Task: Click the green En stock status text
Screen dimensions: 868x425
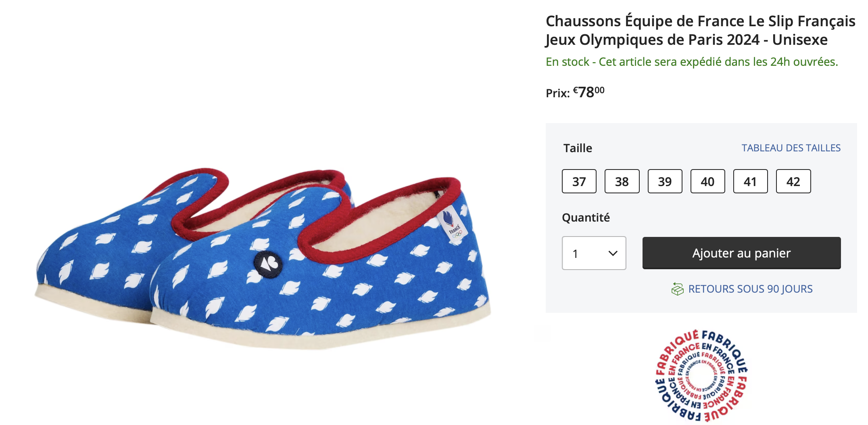Action: [691, 62]
